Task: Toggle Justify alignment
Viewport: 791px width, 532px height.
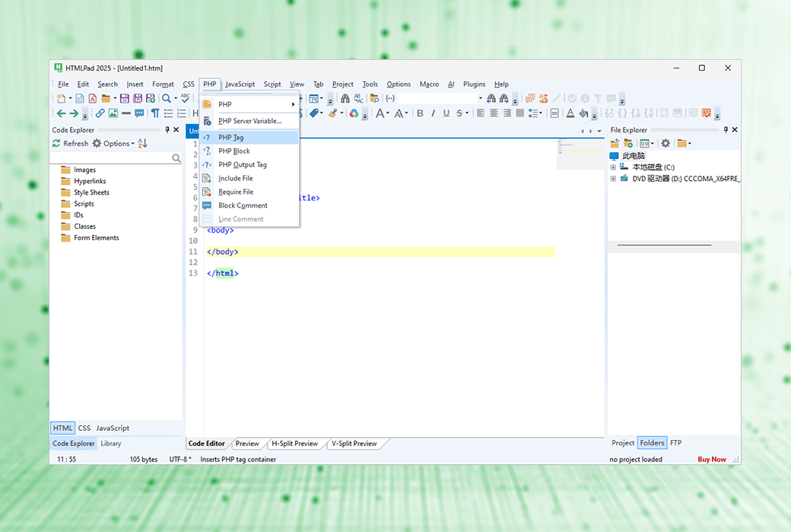Action: point(520,113)
